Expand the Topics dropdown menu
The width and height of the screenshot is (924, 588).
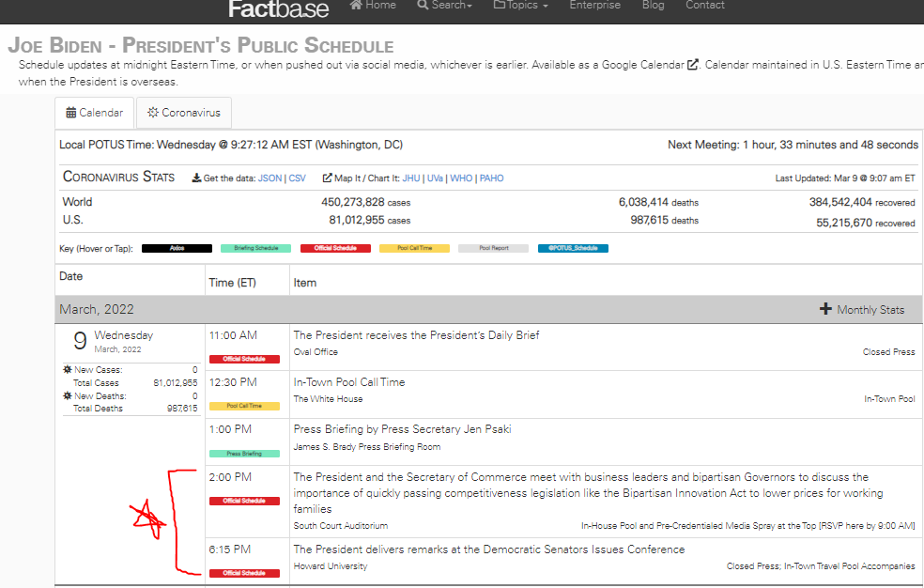pyautogui.click(x=521, y=6)
